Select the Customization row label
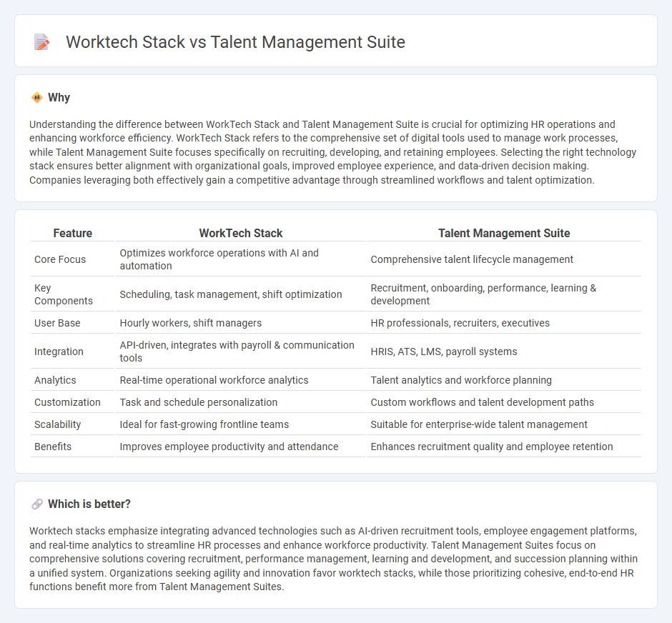 67,402
